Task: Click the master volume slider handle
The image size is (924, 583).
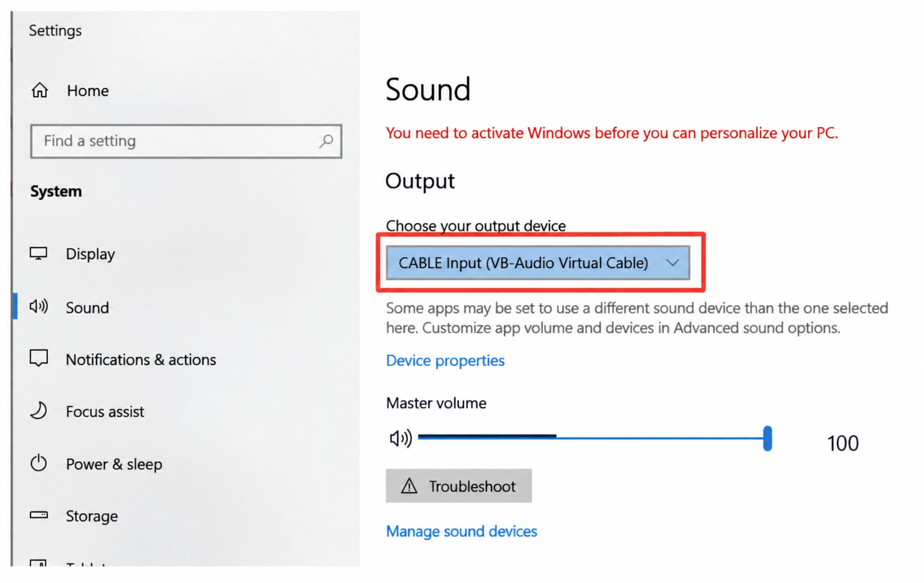Action: (x=767, y=438)
